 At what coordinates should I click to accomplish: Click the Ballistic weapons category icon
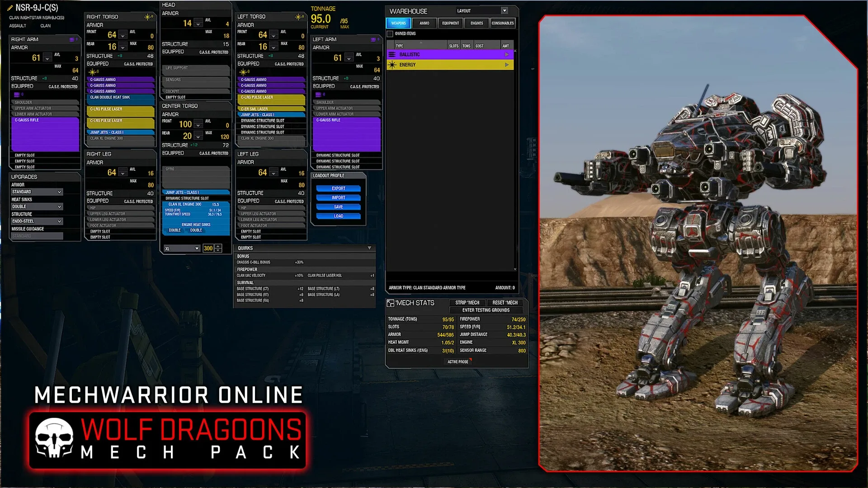(x=392, y=54)
